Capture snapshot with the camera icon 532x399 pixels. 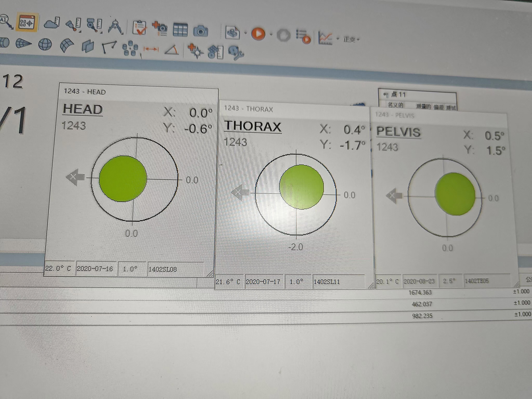tap(201, 31)
